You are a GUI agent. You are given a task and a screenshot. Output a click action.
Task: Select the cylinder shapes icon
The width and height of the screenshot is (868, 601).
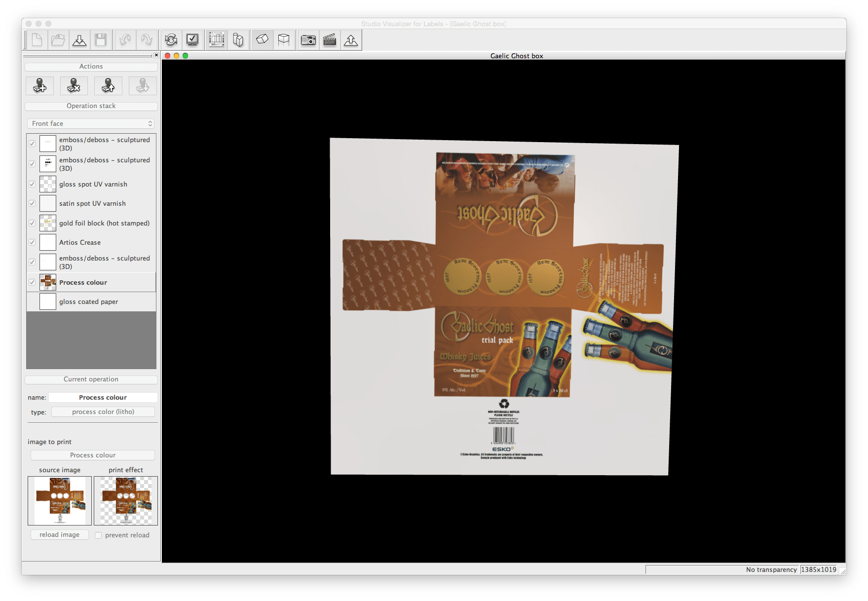(x=238, y=40)
